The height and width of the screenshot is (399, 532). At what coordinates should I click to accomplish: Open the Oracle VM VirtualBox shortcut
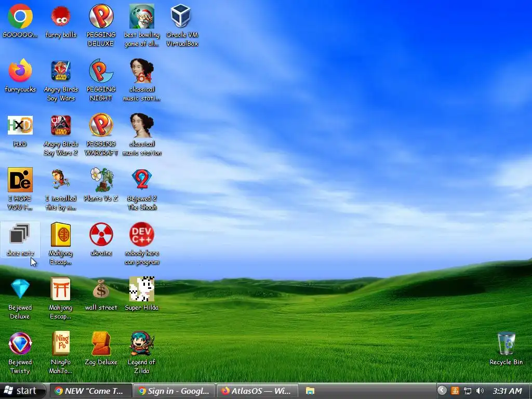coord(181,16)
